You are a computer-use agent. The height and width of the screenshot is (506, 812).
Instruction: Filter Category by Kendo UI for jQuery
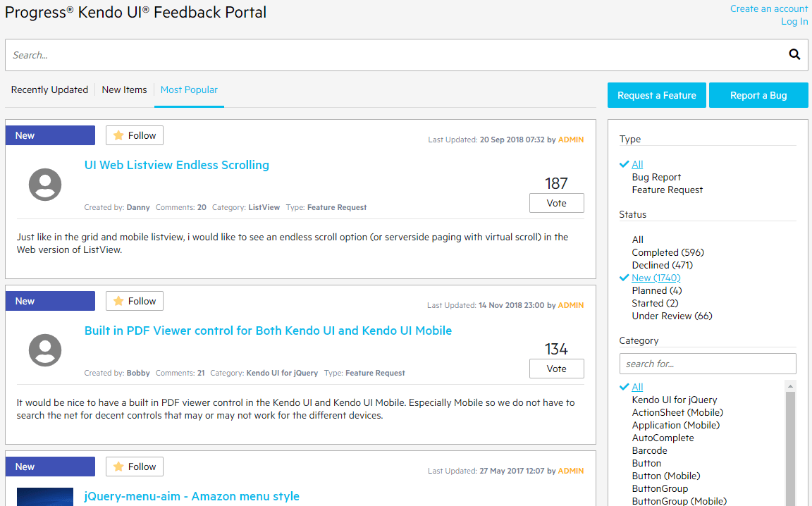coord(675,400)
